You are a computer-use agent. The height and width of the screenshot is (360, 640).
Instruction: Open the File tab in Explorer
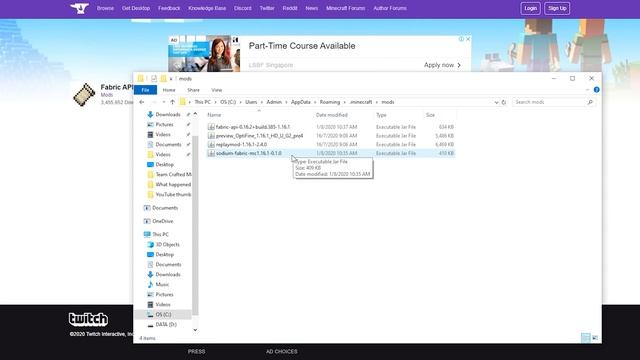click(145, 90)
